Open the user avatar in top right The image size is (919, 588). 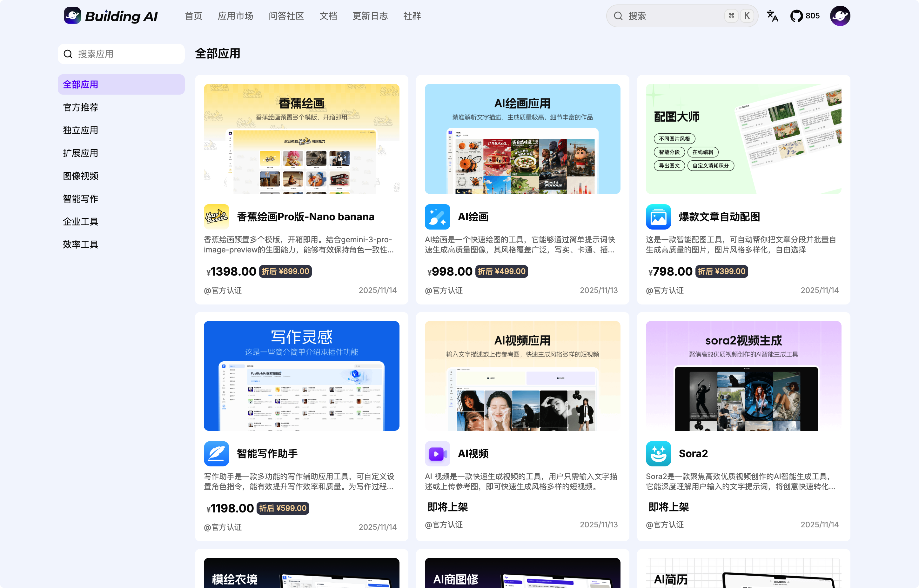click(840, 16)
